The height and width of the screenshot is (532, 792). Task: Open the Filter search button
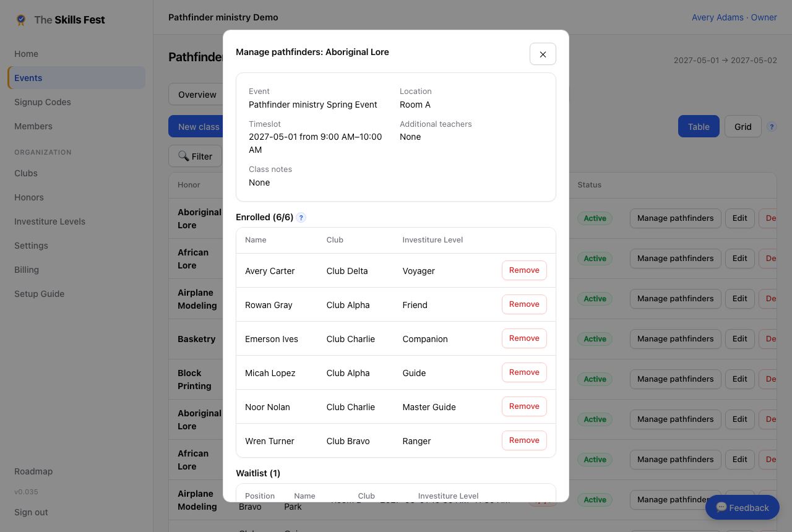pyautogui.click(x=195, y=156)
